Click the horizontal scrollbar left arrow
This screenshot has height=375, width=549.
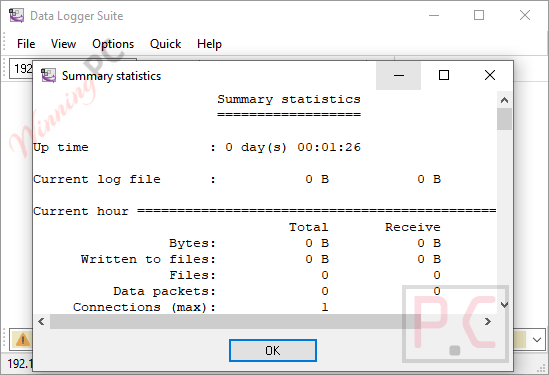41,321
